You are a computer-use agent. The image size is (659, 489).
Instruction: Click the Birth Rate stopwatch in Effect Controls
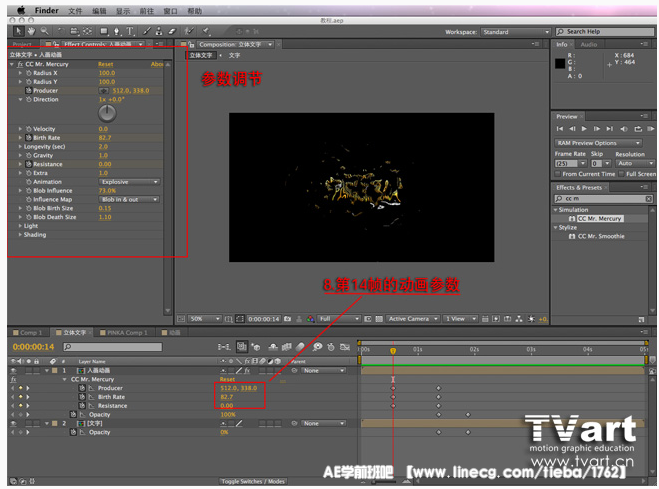(x=29, y=138)
